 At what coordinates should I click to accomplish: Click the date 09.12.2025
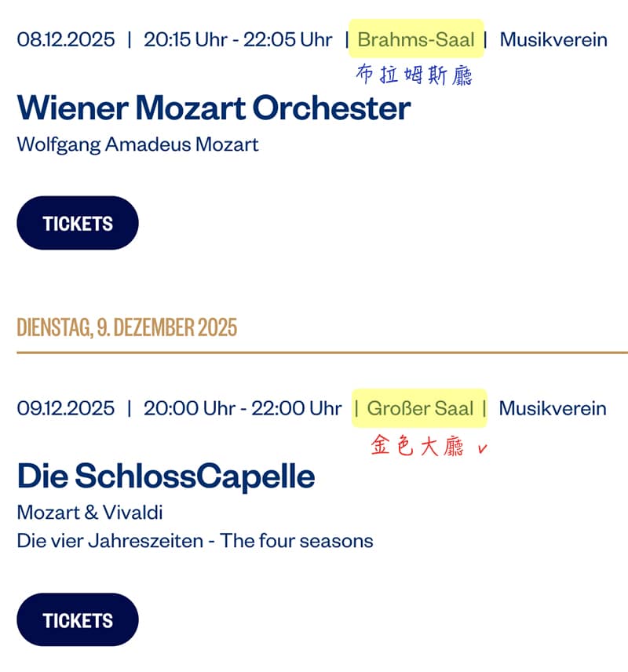(x=66, y=409)
